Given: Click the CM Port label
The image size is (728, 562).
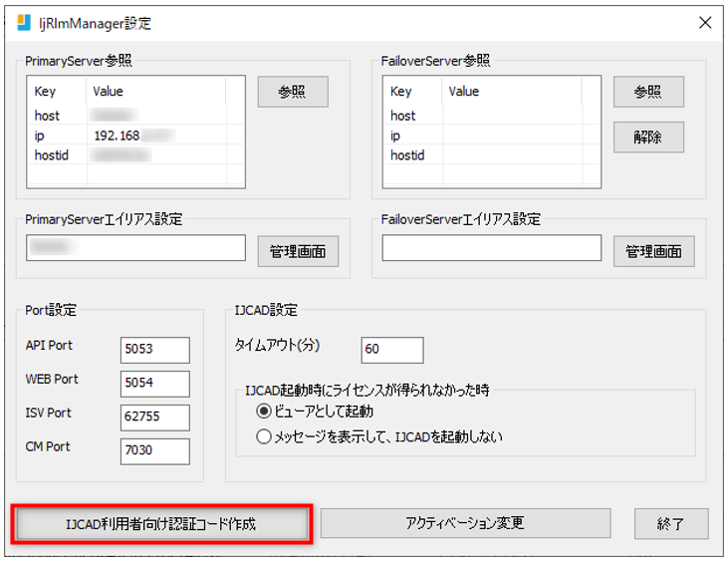Looking at the screenshot, I should tap(48, 446).
